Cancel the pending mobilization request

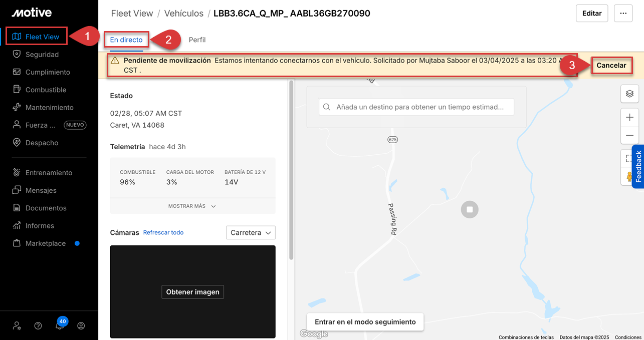point(611,65)
